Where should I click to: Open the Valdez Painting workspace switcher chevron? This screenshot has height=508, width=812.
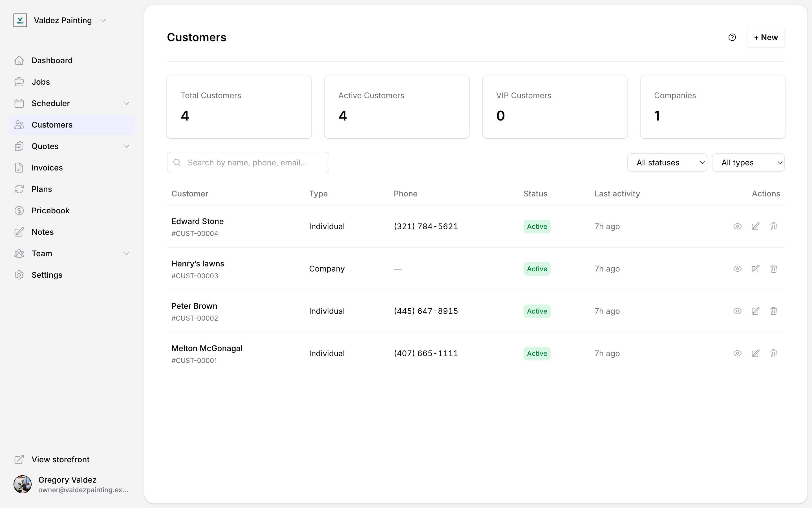(x=103, y=21)
